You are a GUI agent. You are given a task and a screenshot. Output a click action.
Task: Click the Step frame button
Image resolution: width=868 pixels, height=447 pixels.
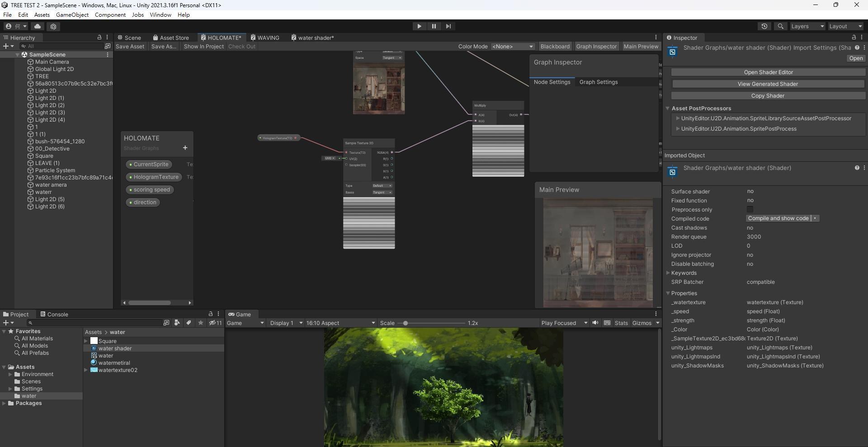coord(448,26)
